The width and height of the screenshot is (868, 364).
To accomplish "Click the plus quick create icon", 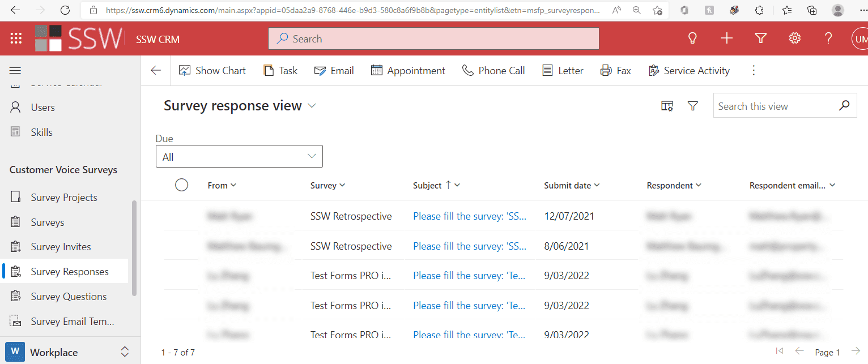I will [726, 38].
